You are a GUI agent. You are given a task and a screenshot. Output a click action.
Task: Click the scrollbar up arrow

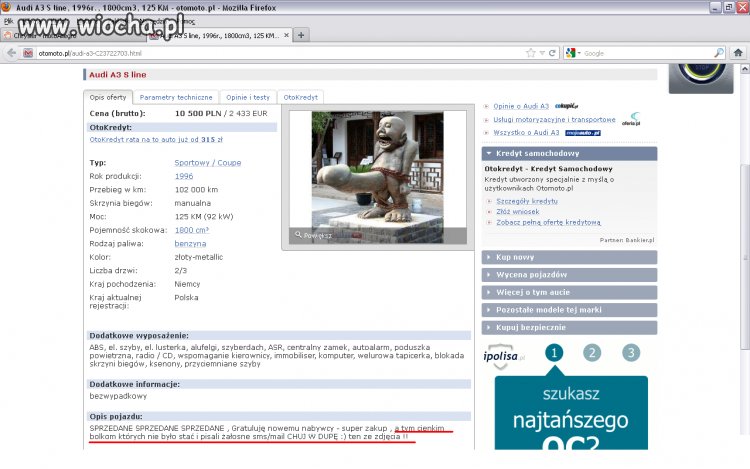745,69
